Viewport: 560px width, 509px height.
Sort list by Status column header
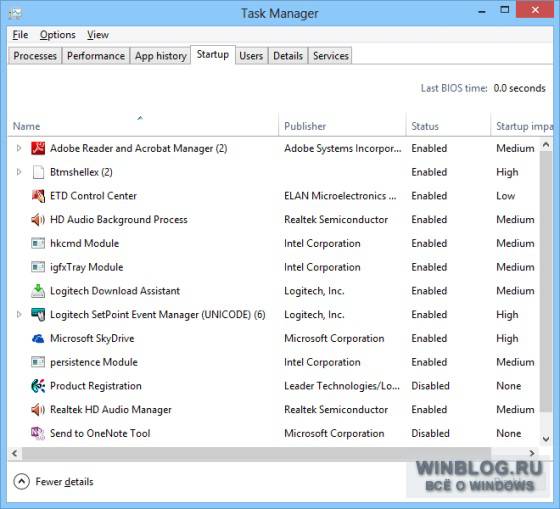point(448,125)
